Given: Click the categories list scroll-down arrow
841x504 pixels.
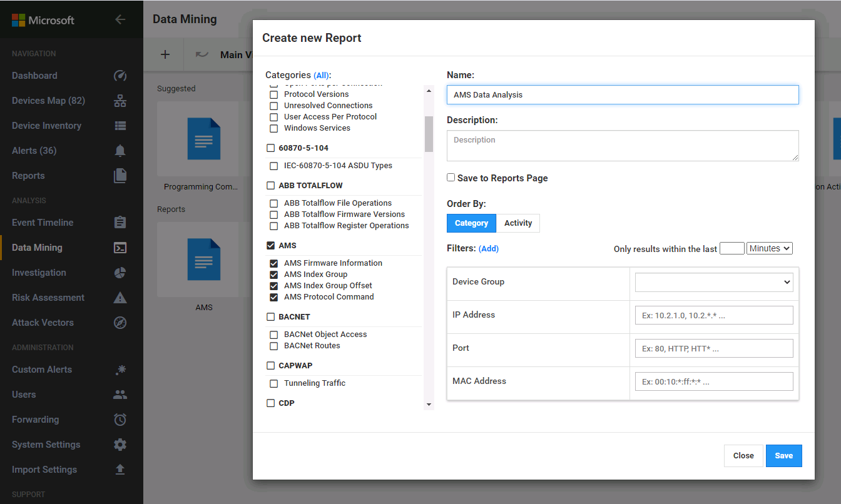Looking at the screenshot, I should (429, 405).
